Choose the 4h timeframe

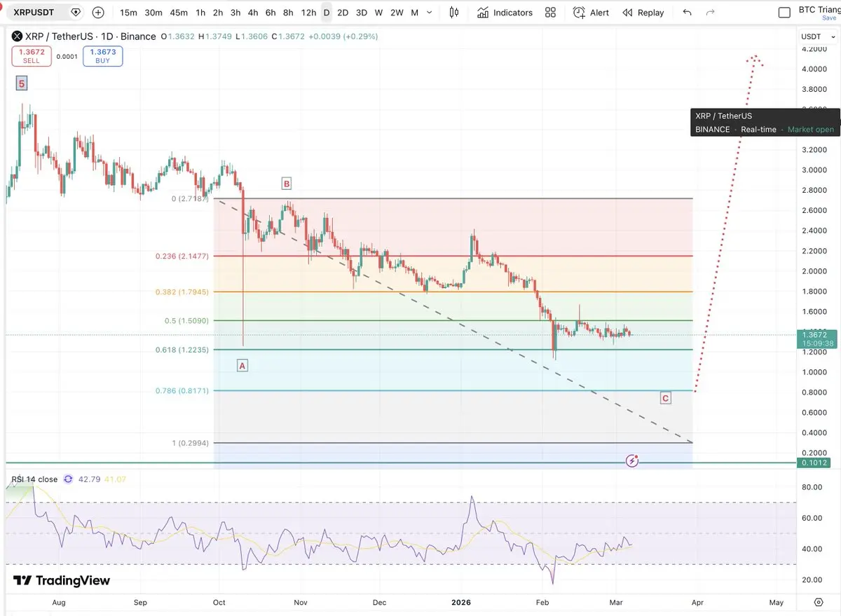(253, 13)
